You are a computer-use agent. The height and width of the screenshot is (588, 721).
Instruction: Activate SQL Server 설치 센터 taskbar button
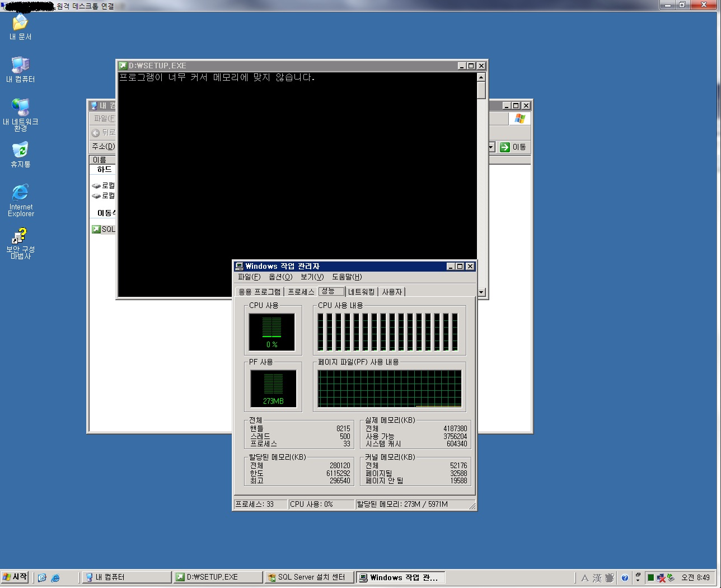click(309, 577)
